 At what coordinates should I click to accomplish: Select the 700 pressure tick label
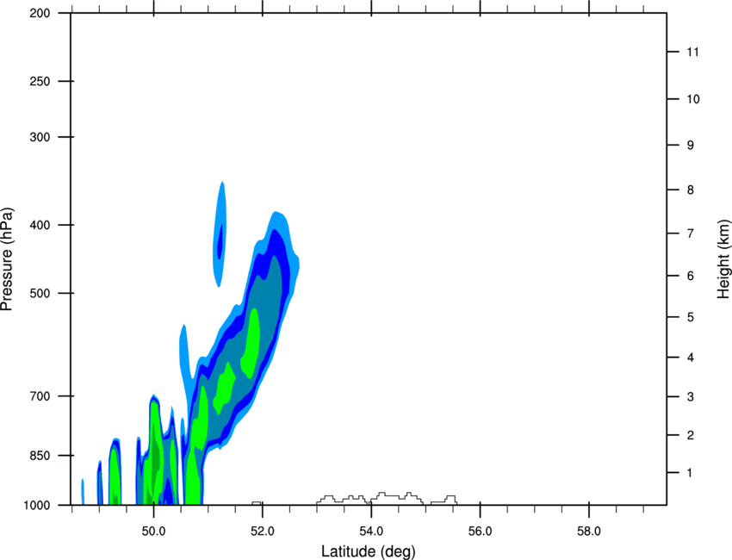pyautogui.click(x=40, y=396)
